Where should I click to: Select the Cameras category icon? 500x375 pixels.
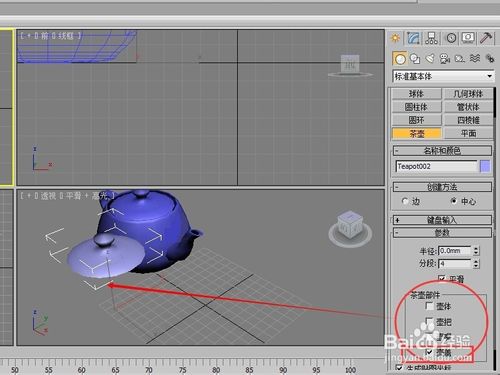[x=445, y=59]
